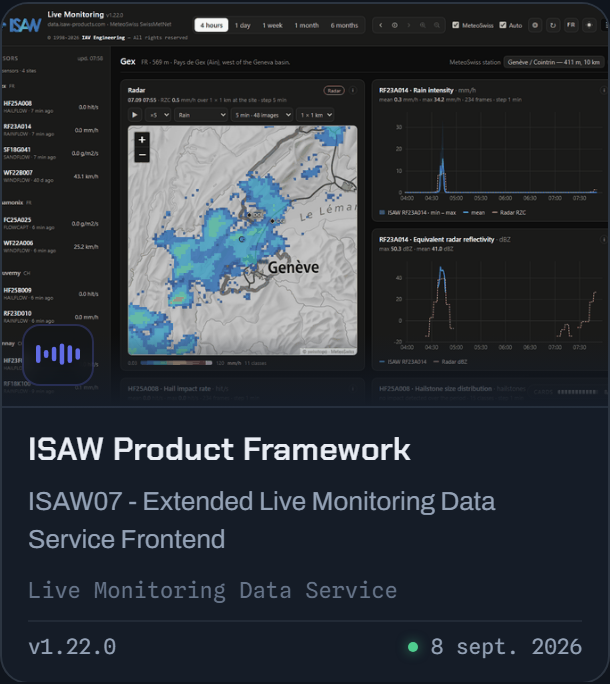Click 25.2 km/h value for WF22A006
Screen dimensions: 610x684
86,246
